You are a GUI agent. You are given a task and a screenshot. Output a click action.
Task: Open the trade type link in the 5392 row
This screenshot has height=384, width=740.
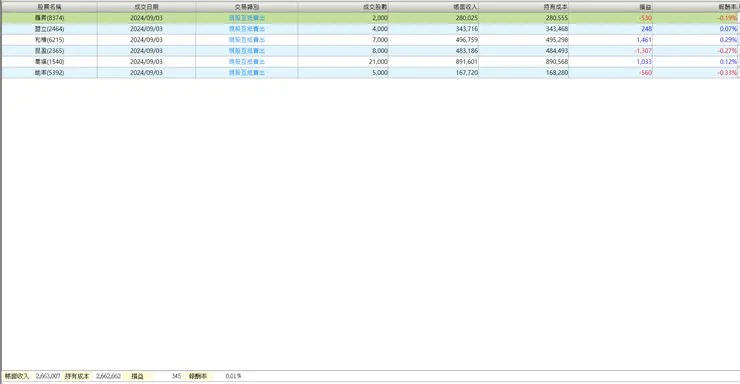point(247,73)
